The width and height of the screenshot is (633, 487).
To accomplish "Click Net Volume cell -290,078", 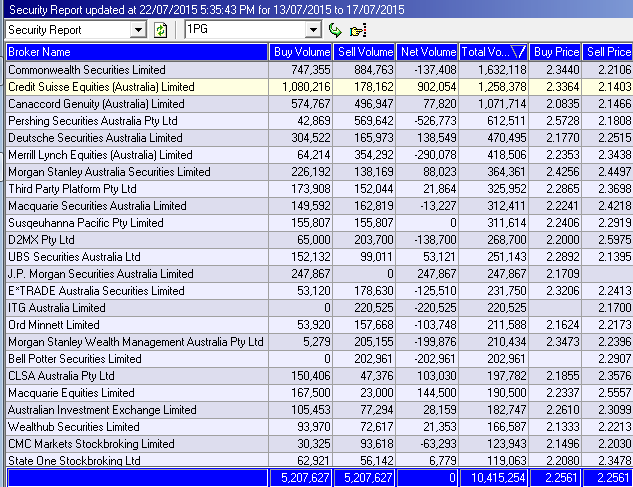I will [x=428, y=155].
